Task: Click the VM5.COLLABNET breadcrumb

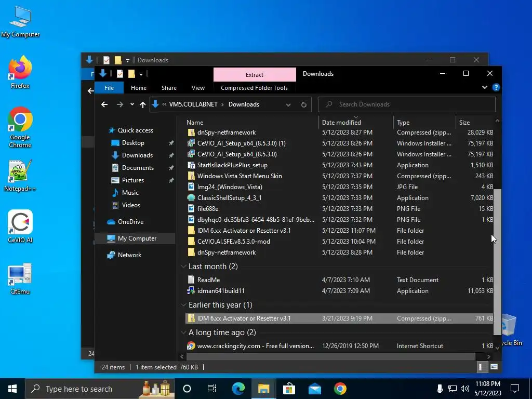Action: pyautogui.click(x=193, y=104)
